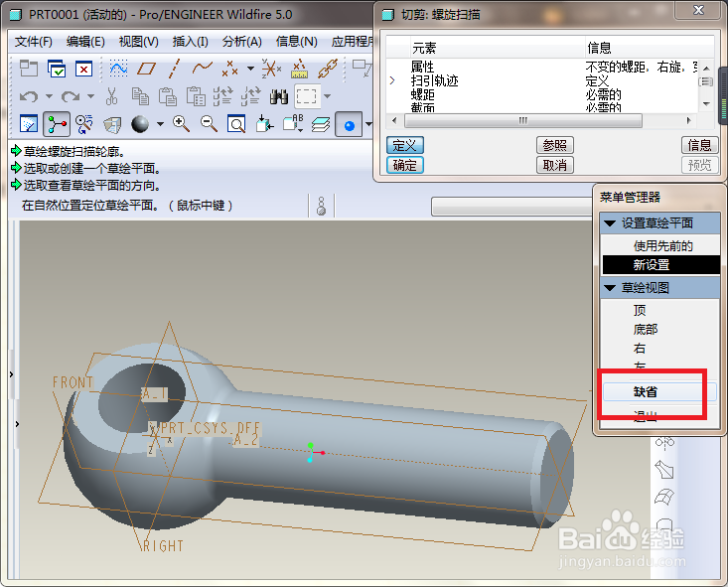Select 底部 orientation option
728x587 pixels.
click(646, 330)
